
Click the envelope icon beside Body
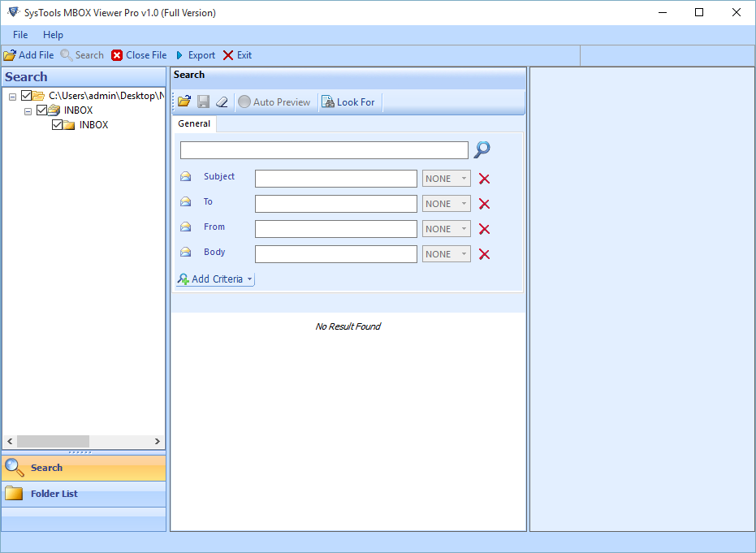click(x=186, y=252)
